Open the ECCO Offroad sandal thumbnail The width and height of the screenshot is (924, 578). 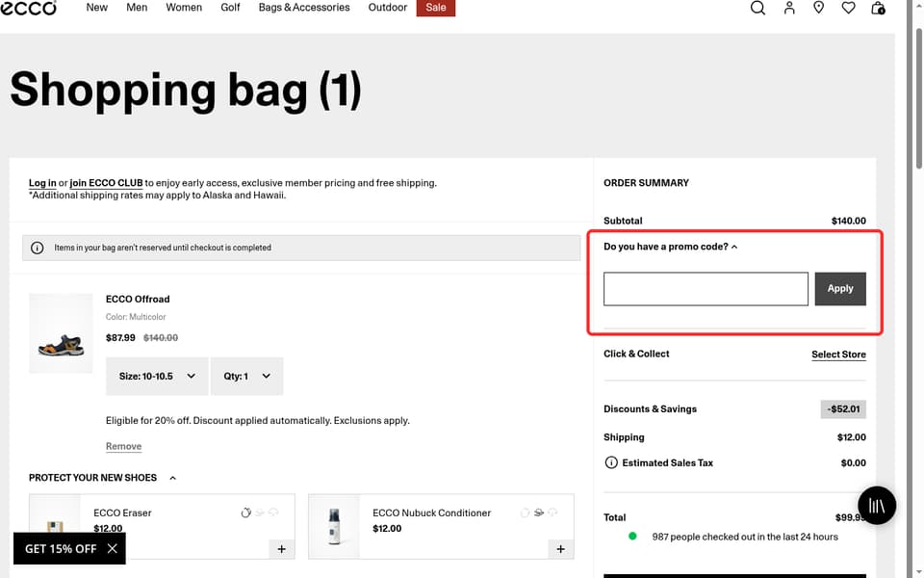61,333
